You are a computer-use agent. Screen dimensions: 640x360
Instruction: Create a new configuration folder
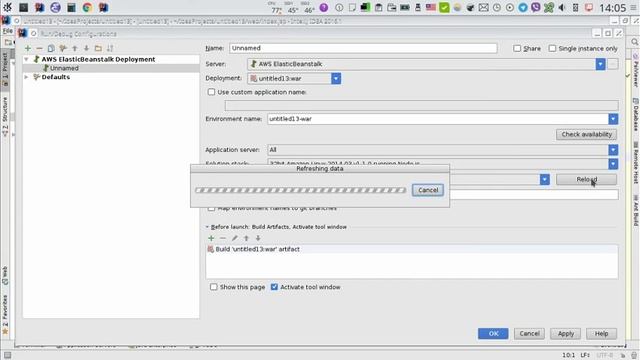98,48
